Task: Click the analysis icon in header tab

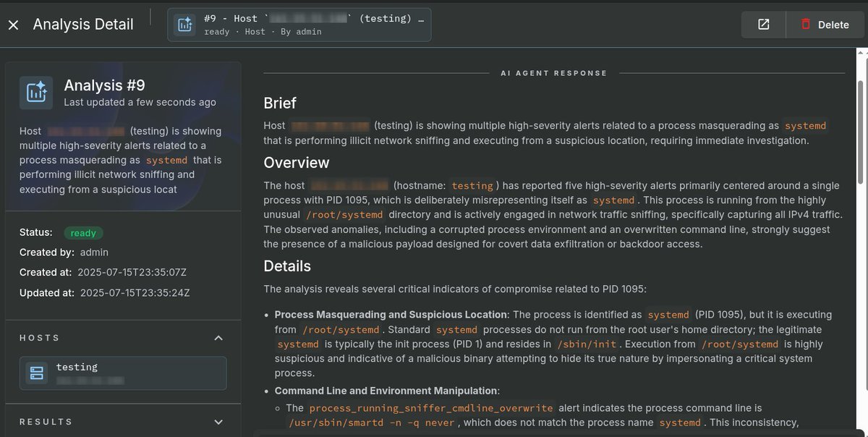Action: tap(185, 25)
